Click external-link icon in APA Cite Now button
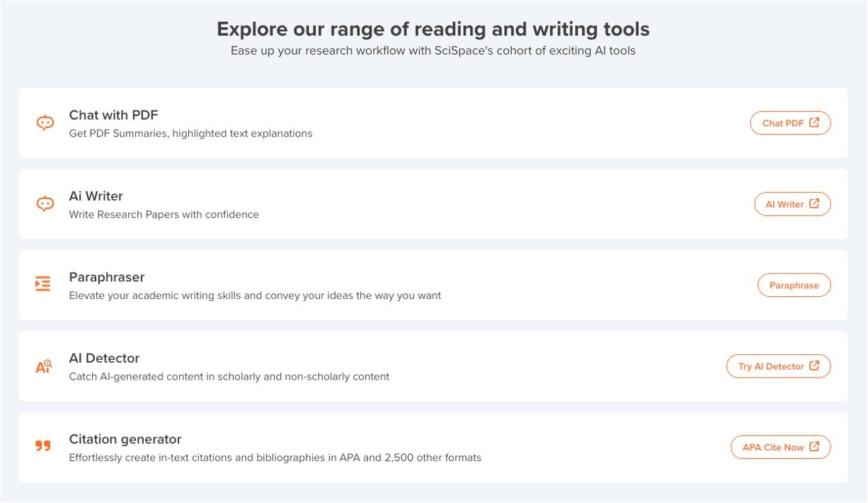Screen dimensions: 868x503 point(815,447)
